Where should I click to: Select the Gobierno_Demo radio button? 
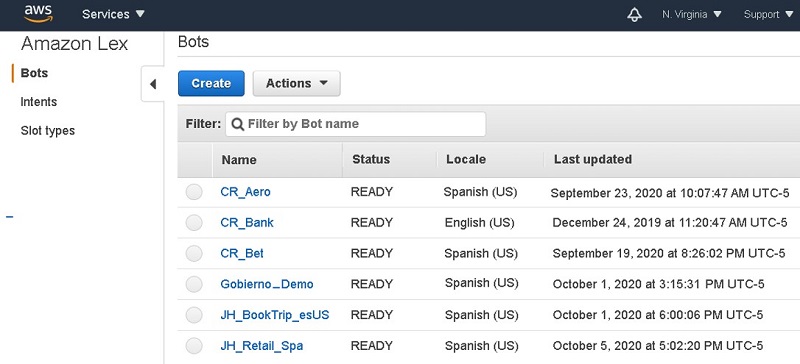coord(194,284)
